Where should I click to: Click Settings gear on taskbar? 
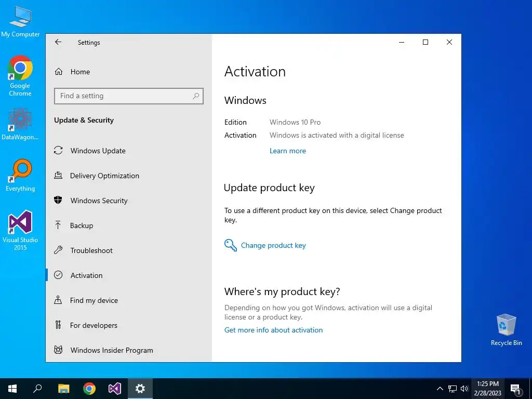(x=140, y=389)
